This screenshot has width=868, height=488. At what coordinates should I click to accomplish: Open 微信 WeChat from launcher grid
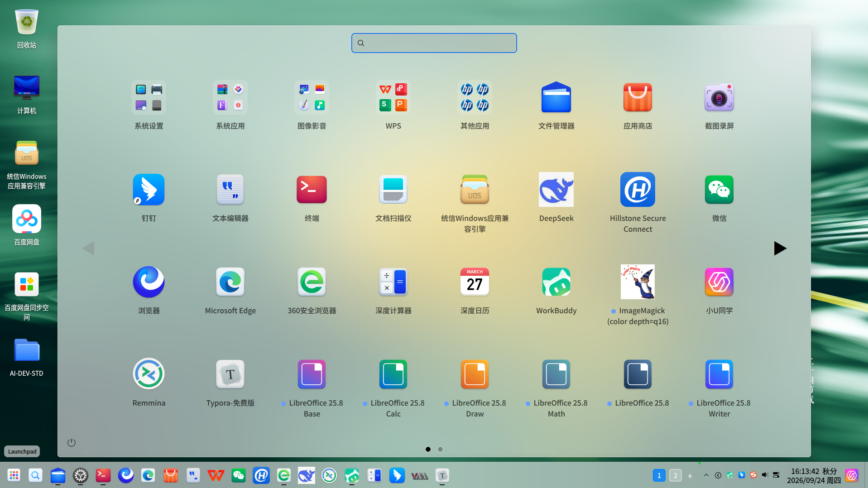tap(719, 190)
